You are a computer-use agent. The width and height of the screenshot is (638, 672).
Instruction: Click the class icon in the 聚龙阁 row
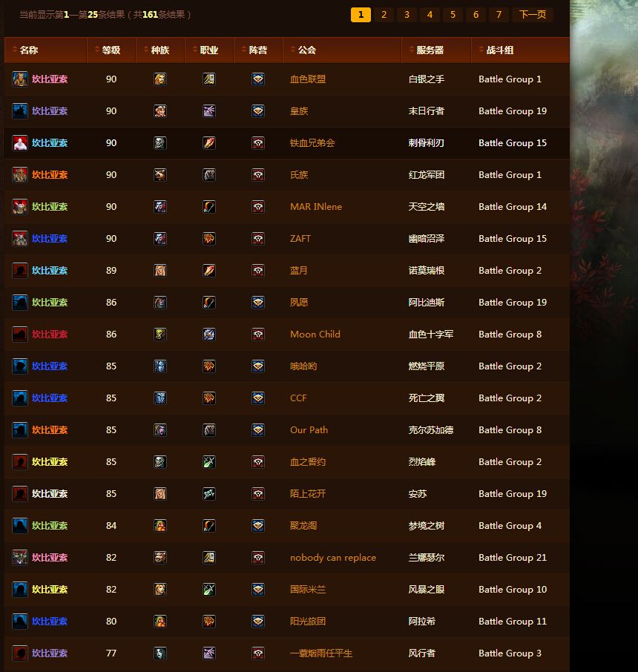pyautogui.click(x=208, y=525)
